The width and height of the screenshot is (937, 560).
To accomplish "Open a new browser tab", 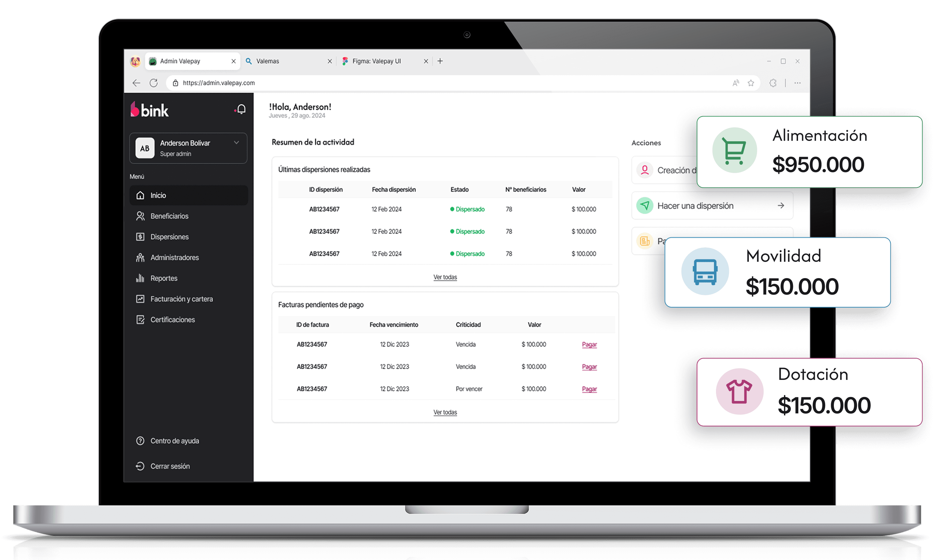I will (x=440, y=61).
